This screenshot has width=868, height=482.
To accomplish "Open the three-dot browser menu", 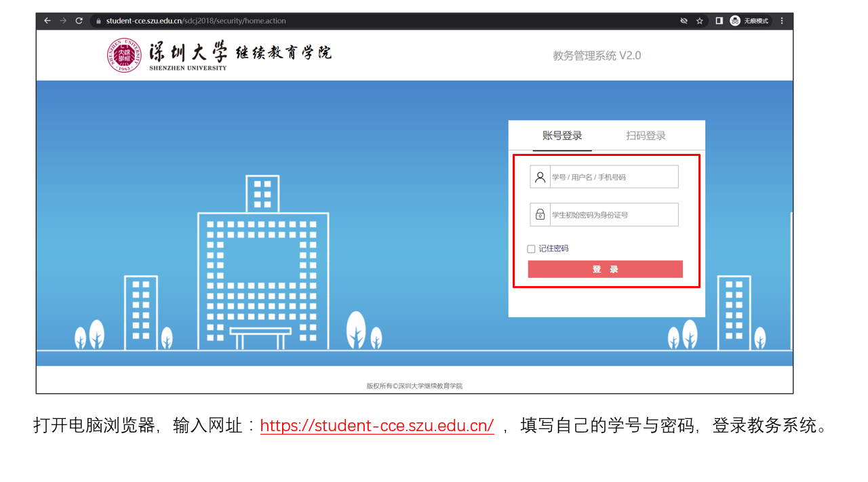I will point(781,21).
